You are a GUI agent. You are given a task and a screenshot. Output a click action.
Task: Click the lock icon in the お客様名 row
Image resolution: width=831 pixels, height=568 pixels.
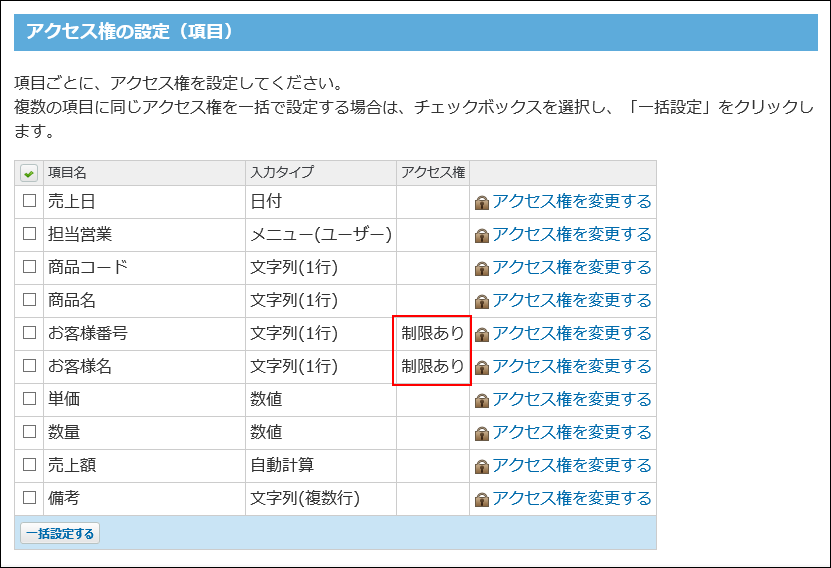pyautogui.click(x=482, y=367)
